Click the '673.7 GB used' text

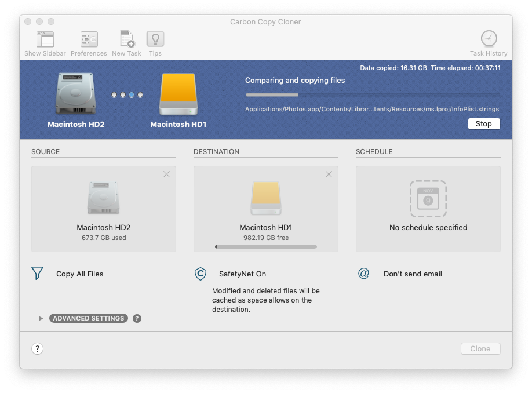[x=104, y=238]
